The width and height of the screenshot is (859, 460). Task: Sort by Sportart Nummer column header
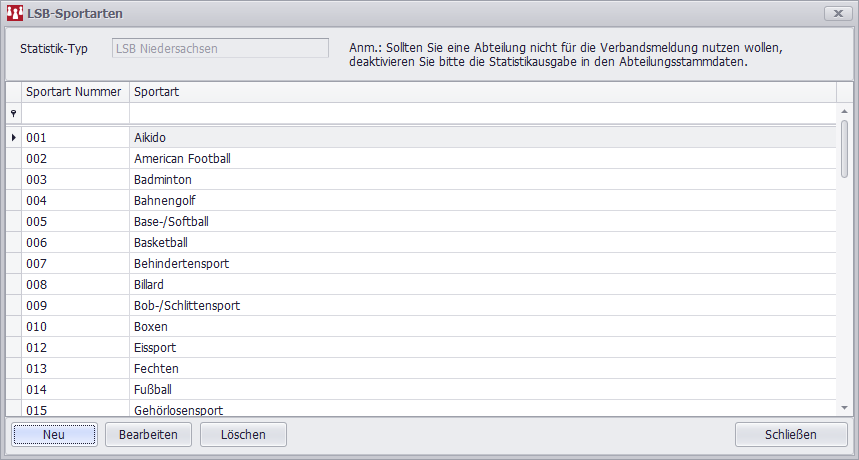[x=75, y=92]
